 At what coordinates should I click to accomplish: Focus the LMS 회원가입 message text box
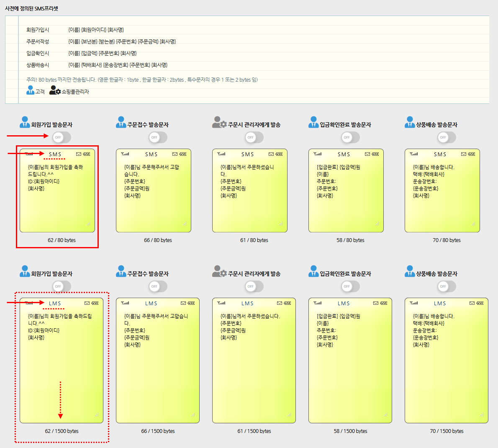(61, 368)
